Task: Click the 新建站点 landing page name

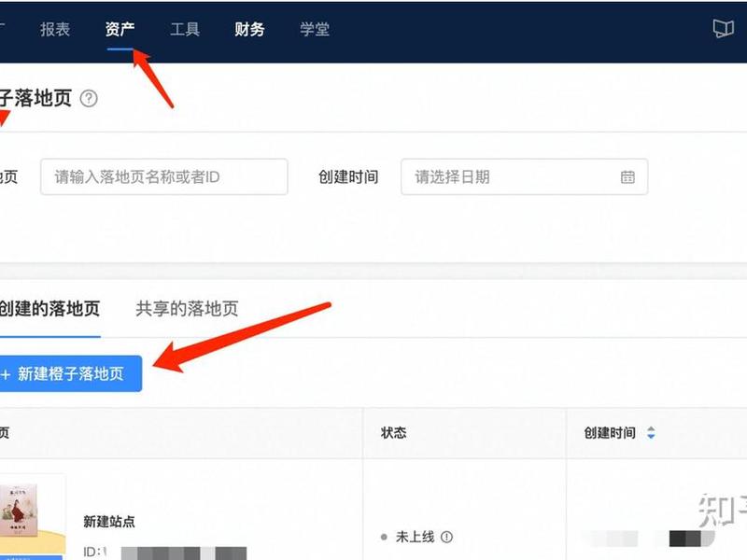Action: (x=109, y=522)
